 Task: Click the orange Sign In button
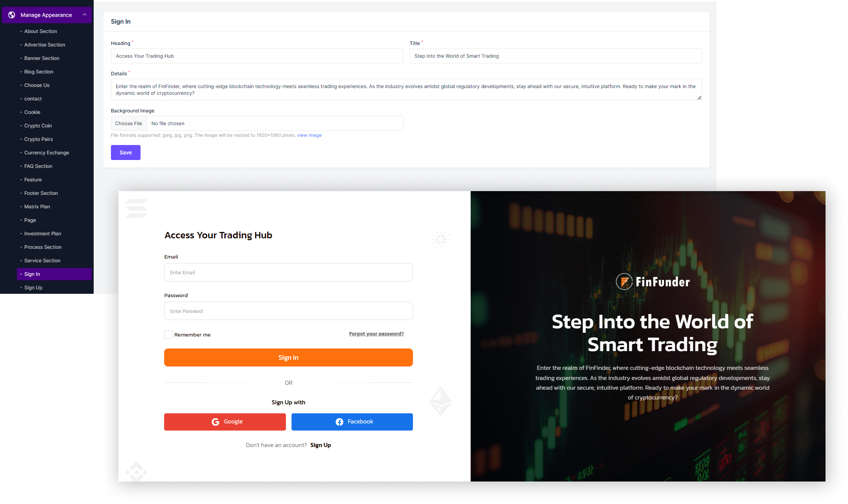pos(289,357)
